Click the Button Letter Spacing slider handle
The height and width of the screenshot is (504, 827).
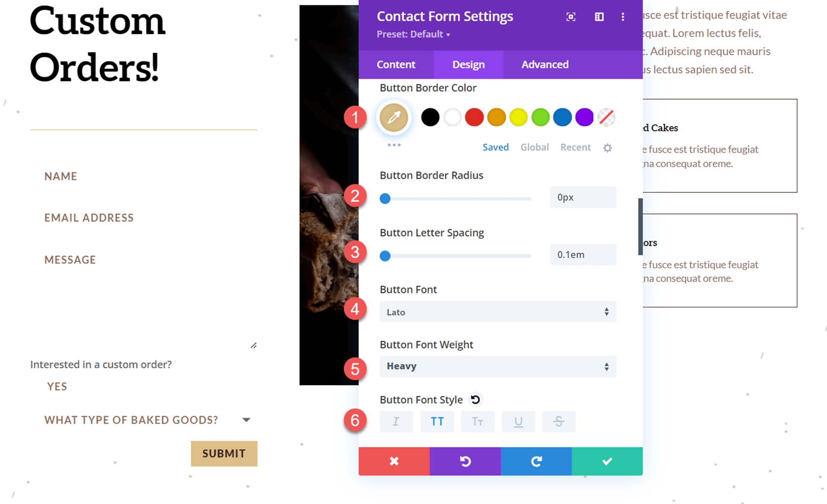385,256
